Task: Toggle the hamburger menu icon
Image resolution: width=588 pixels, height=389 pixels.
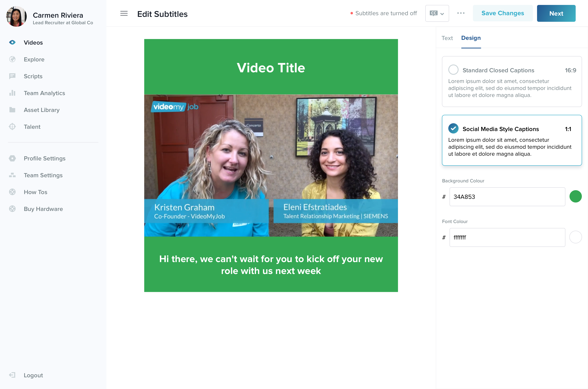Action: [x=124, y=14]
